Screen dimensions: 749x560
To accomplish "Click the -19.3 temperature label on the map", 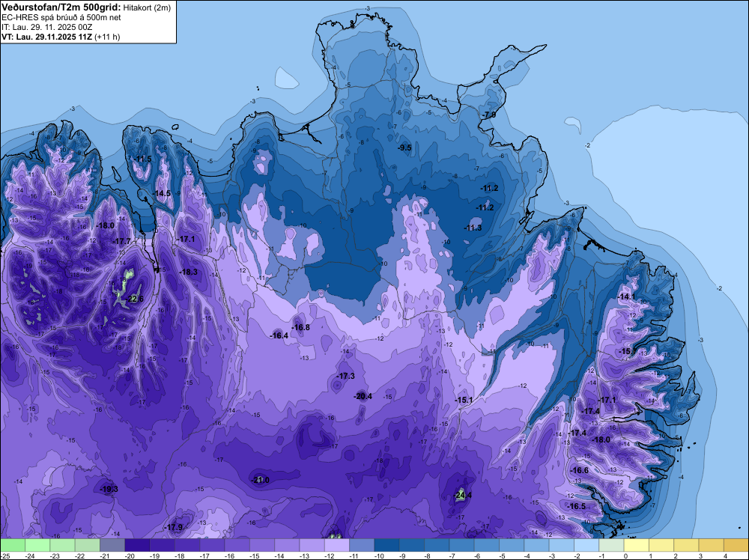I will point(109,490).
